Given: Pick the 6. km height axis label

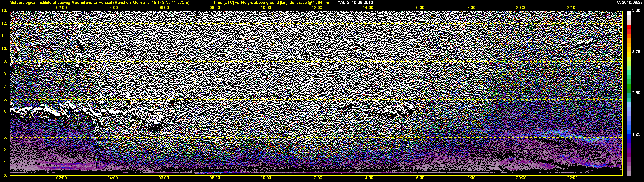Looking at the screenshot, I should point(5,99).
